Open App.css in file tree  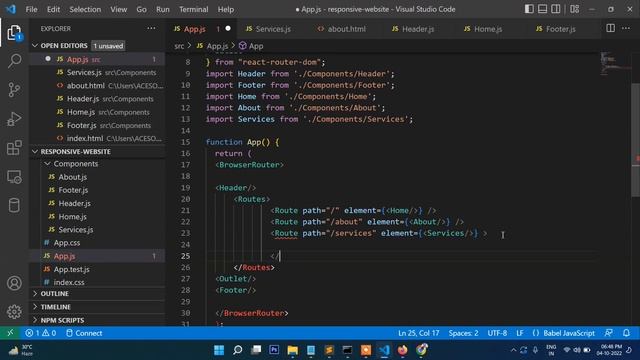click(x=67, y=242)
